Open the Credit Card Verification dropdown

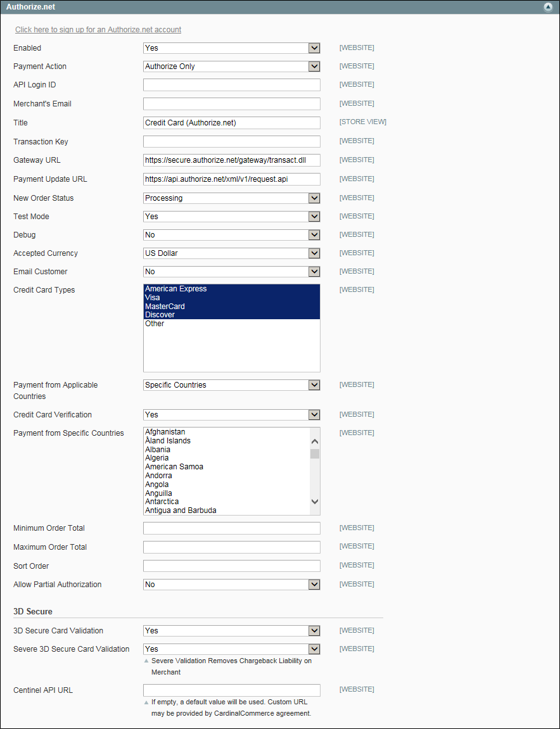click(x=232, y=415)
